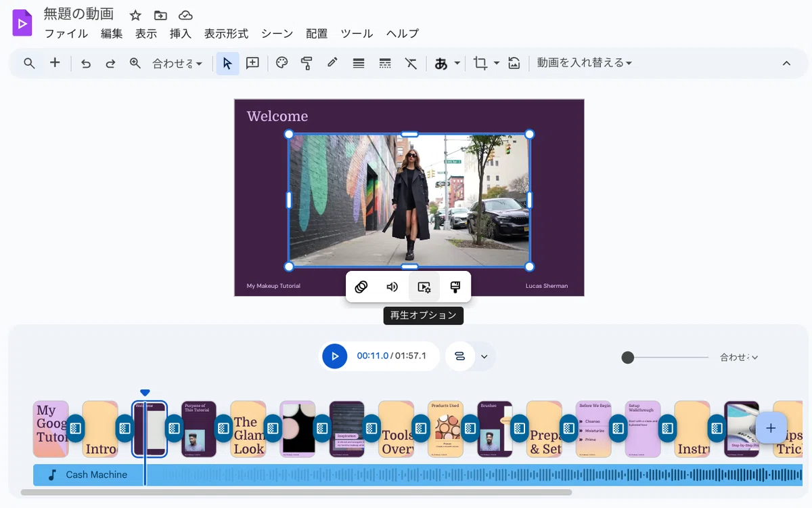Click the move-to-folder icon

point(160,15)
